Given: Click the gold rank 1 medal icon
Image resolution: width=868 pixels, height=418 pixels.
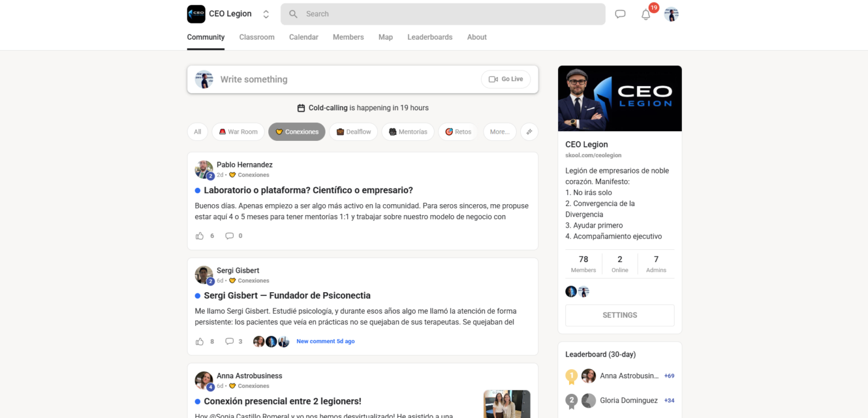Looking at the screenshot, I should [571, 376].
